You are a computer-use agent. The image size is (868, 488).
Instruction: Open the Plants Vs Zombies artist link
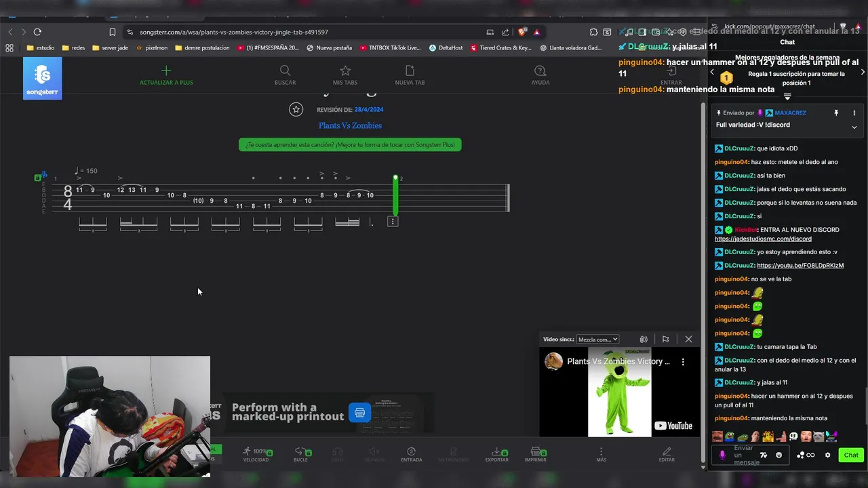coord(350,125)
